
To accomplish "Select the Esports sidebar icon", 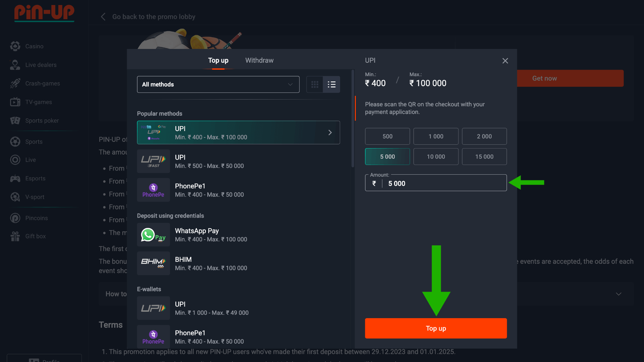I will 15,179.
